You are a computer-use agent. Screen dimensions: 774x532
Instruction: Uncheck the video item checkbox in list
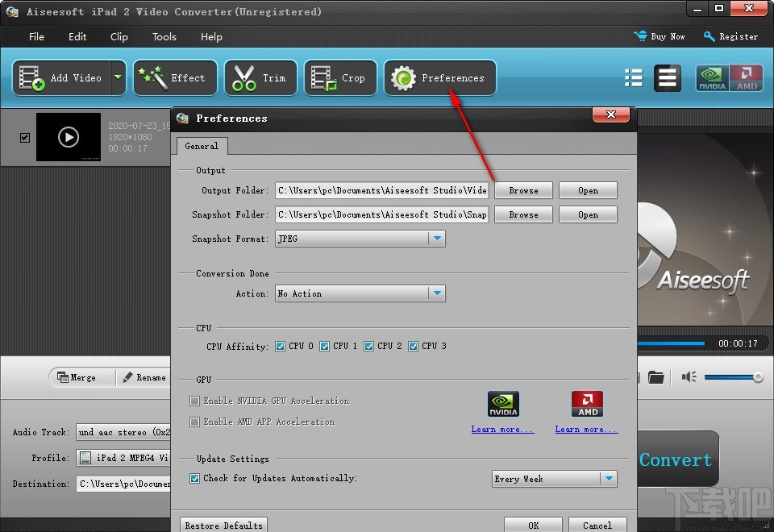[25, 138]
